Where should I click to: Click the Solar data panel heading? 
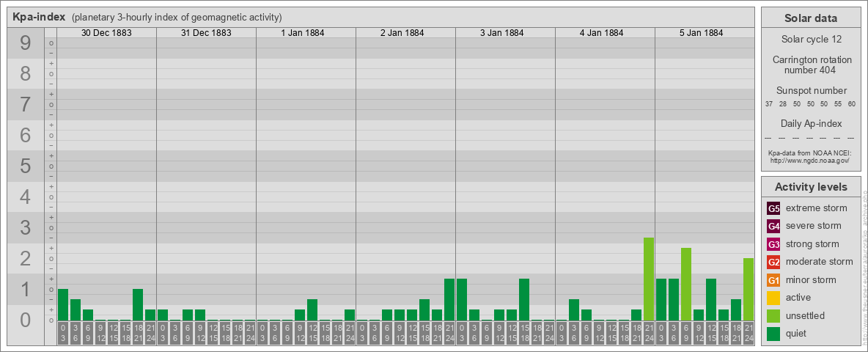811,18
